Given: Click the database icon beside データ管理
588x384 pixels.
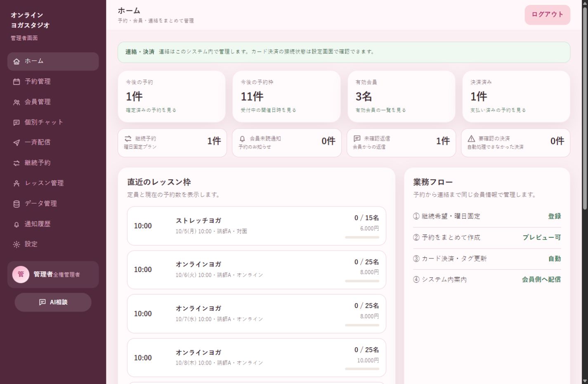Looking at the screenshot, I should click(17, 204).
